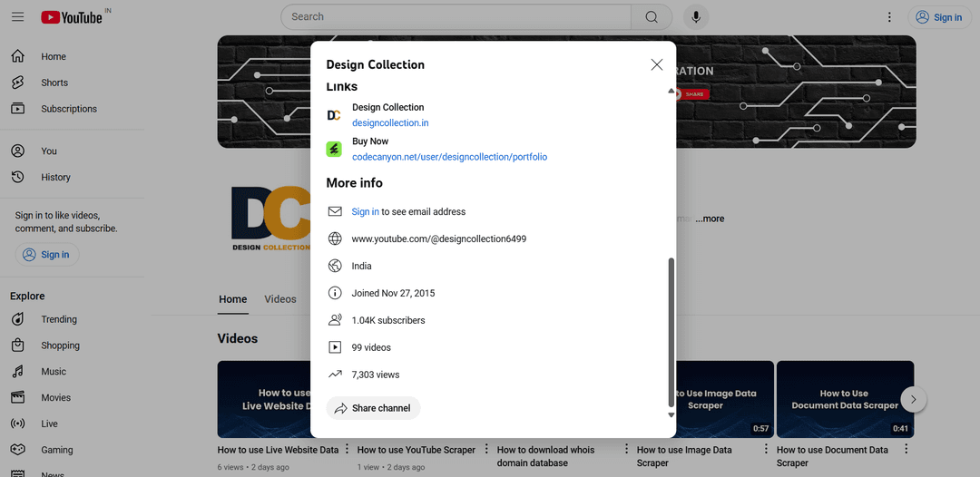Click the earth icon next to India

335,266
